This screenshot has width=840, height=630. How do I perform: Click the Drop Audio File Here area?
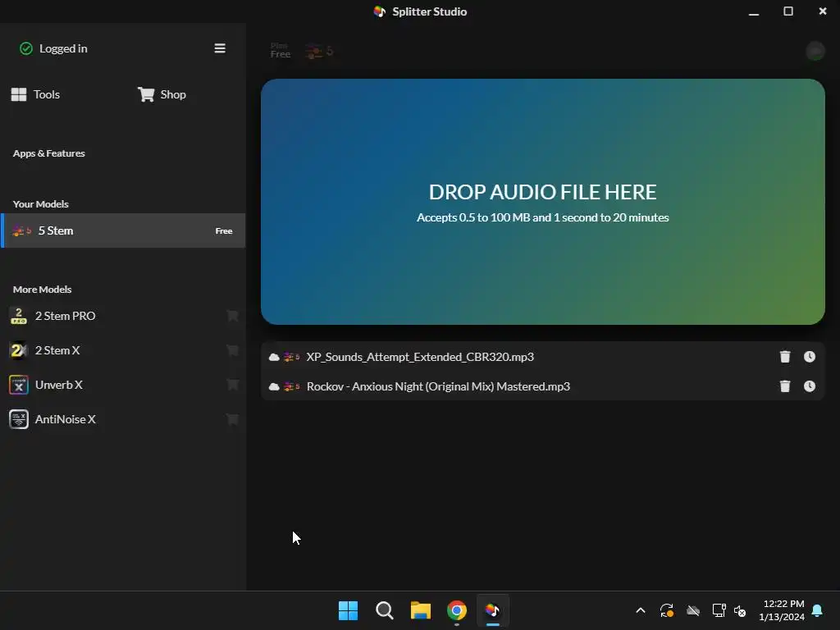click(543, 202)
